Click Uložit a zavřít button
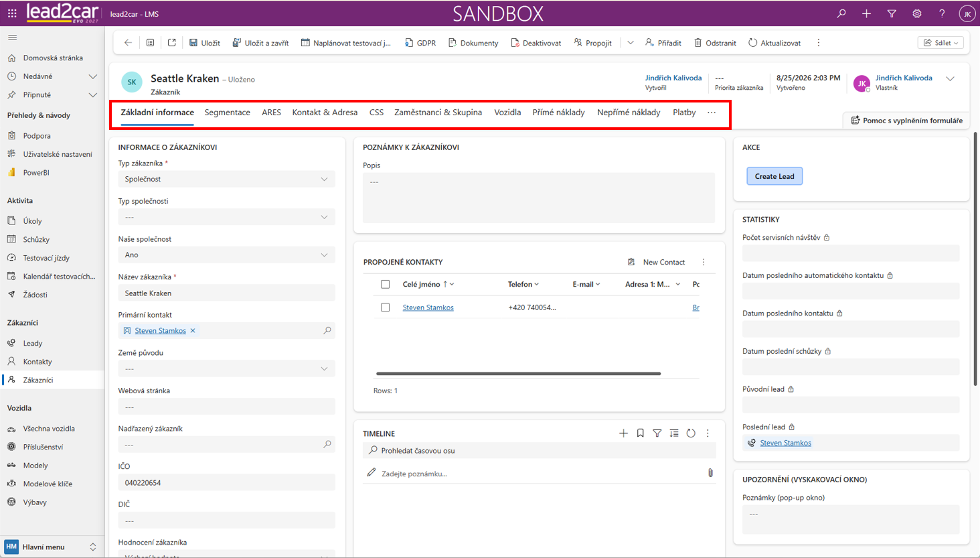The height and width of the screenshot is (558, 980). (x=260, y=43)
